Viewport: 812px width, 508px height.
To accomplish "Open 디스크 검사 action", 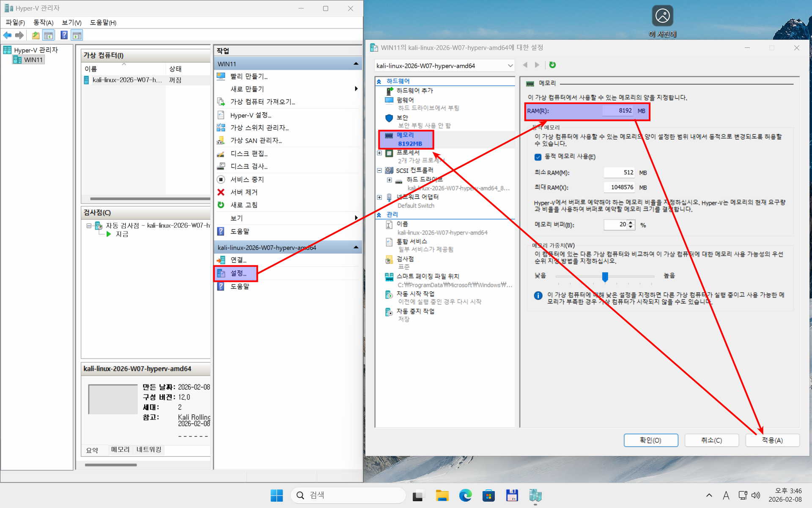I will [x=249, y=166].
